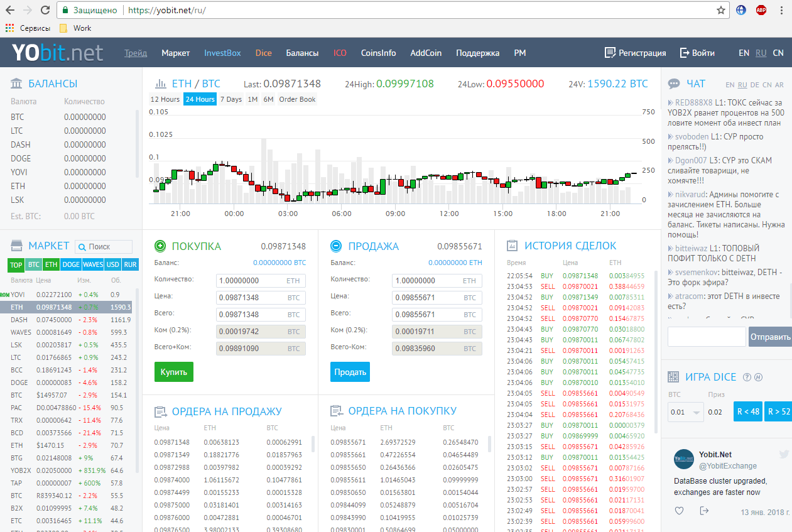Like the Yobit.Net tweet with the heart
The width and height of the screenshot is (792, 532).
point(679,511)
